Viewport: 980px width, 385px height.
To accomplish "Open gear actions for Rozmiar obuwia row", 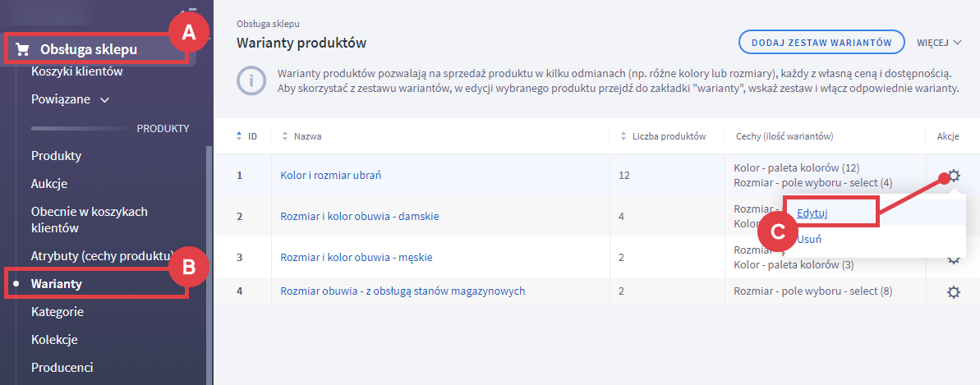I will click(x=954, y=291).
